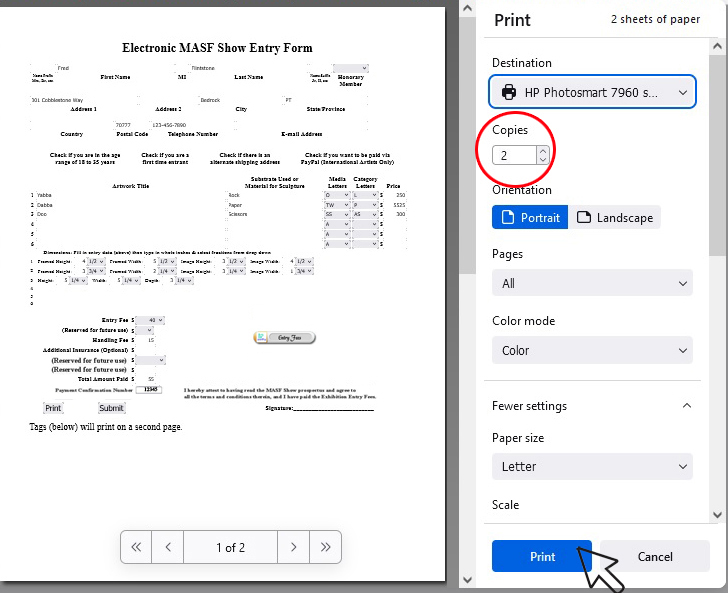The height and width of the screenshot is (593, 728).
Task: Select Portrait orientation
Action: [530, 217]
